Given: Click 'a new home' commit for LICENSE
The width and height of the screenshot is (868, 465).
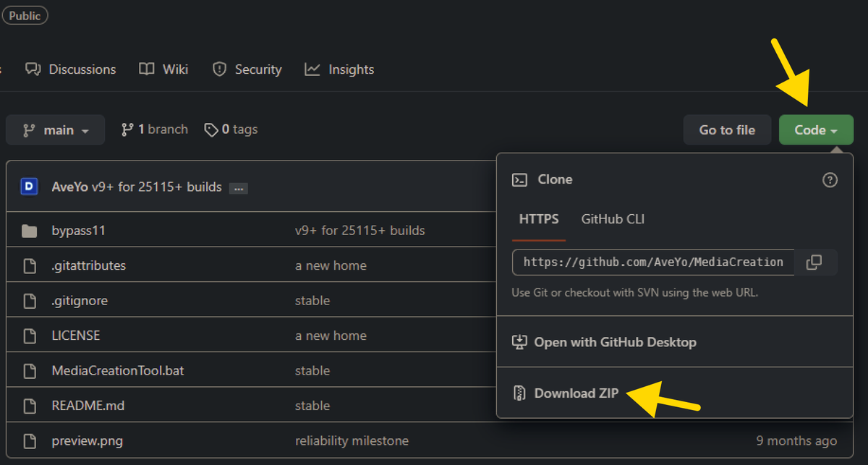Looking at the screenshot, I should (331, 336).
